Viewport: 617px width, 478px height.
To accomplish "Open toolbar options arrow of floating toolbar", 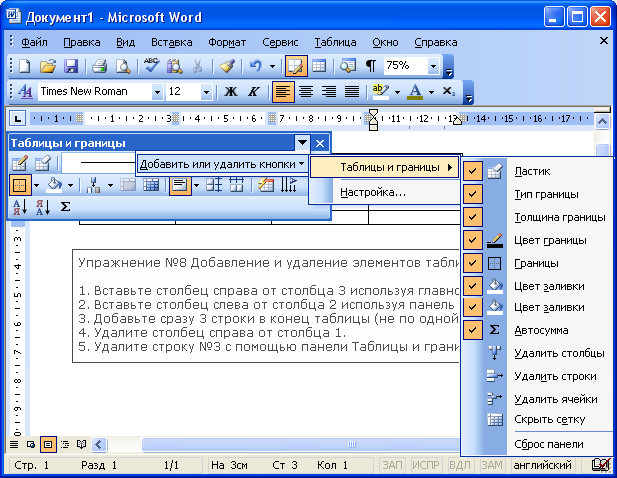I will (x=302, y=143).
